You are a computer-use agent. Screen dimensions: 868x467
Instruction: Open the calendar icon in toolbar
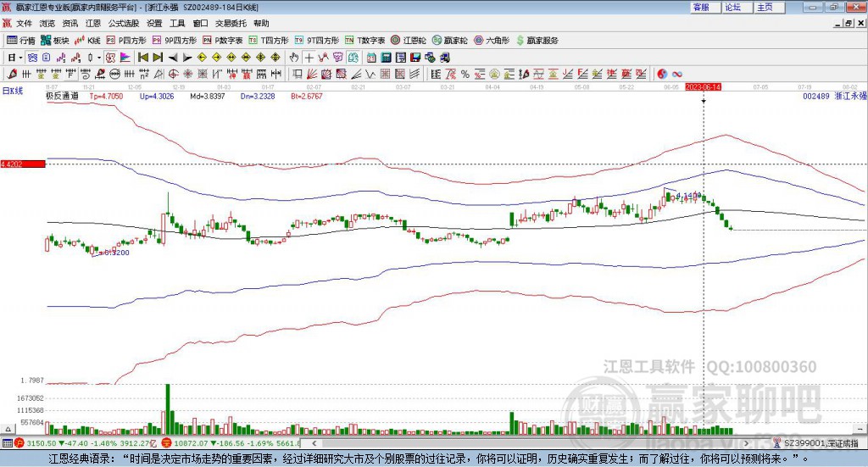point(371,58)
